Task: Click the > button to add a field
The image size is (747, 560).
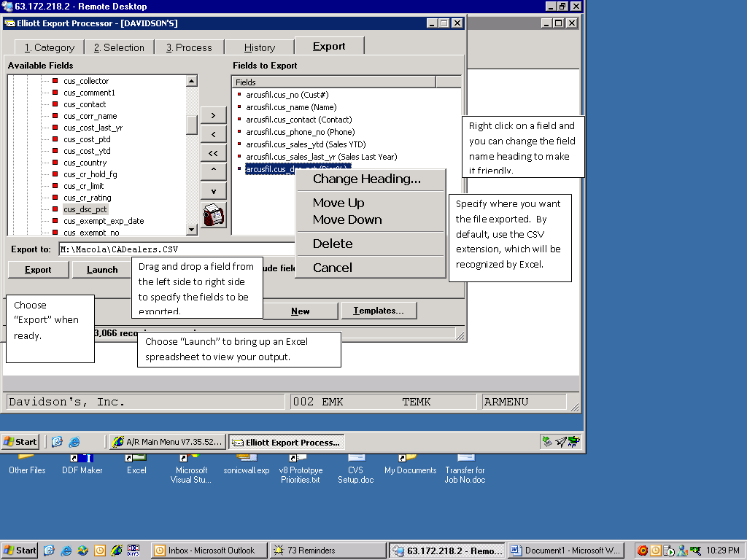Action: 214,115
